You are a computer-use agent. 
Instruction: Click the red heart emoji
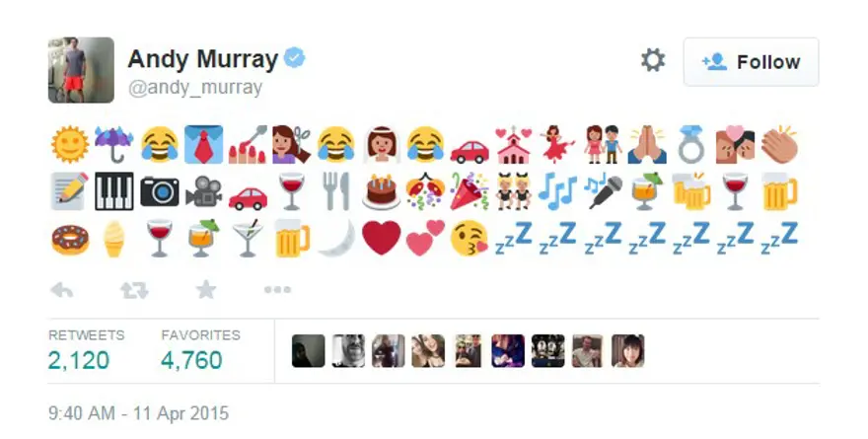click(381, 238)
